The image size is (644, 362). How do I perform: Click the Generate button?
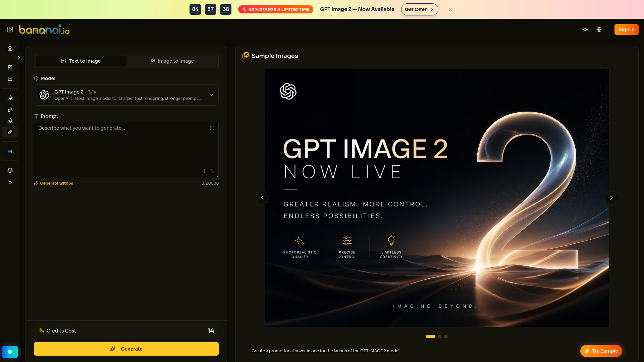point(126,349)
